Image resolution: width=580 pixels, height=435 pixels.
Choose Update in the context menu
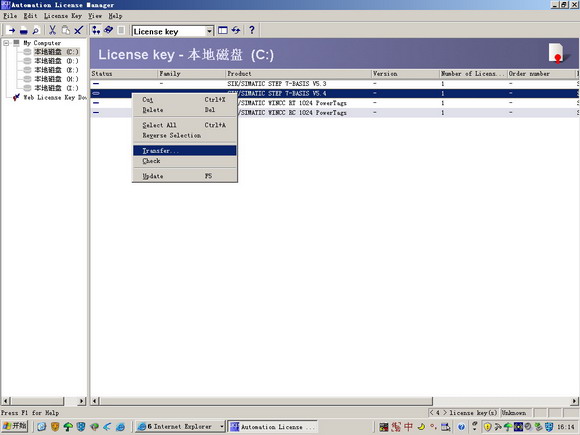coord(185,176)
